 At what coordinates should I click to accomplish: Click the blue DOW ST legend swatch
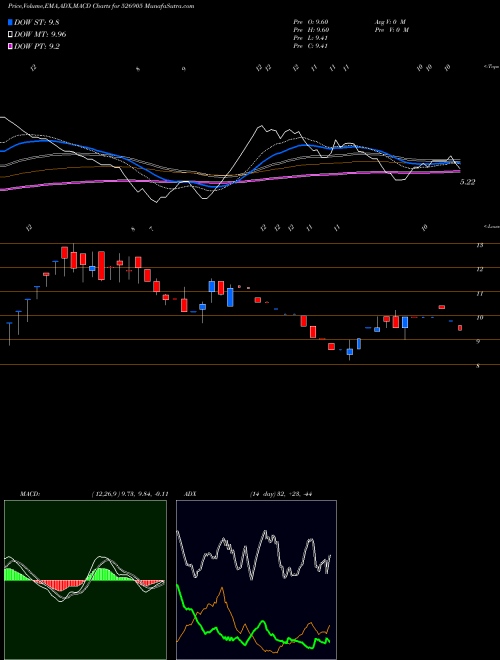pos(11,22)
